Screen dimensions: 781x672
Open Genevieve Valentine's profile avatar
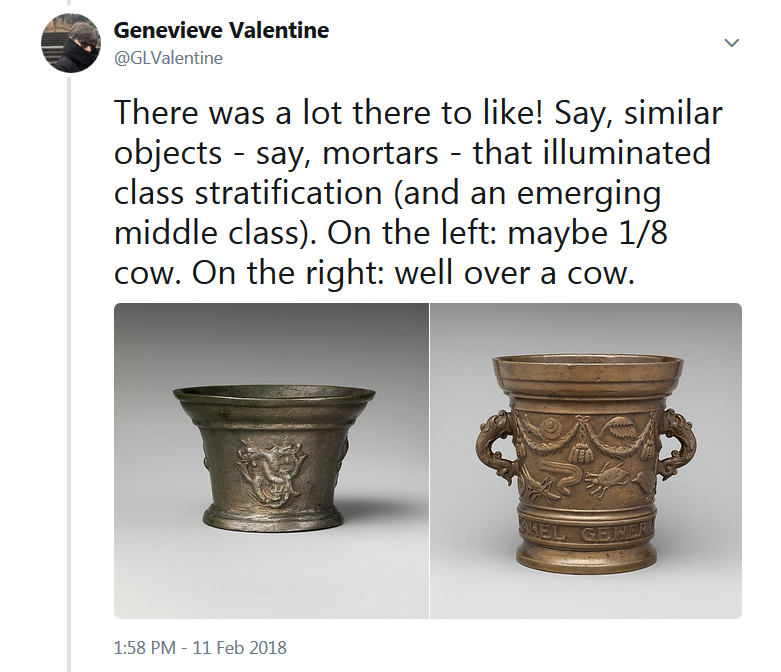click(x=69, y=43)
